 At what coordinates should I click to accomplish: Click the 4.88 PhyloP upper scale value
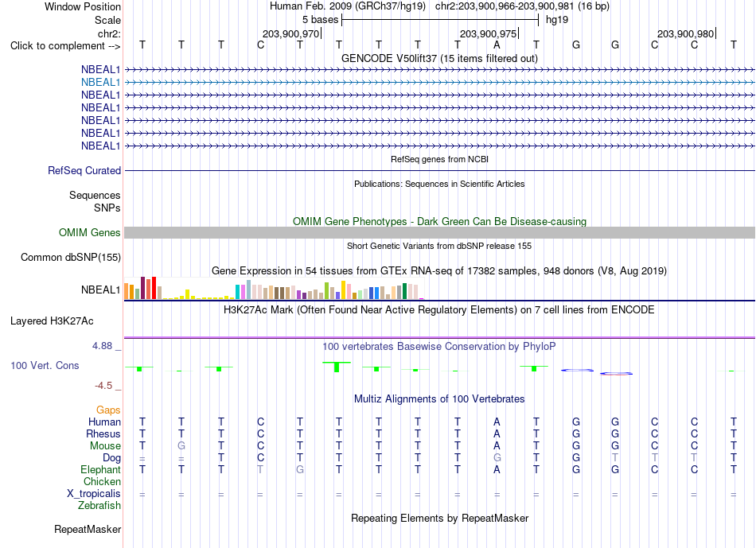point(102,345)
